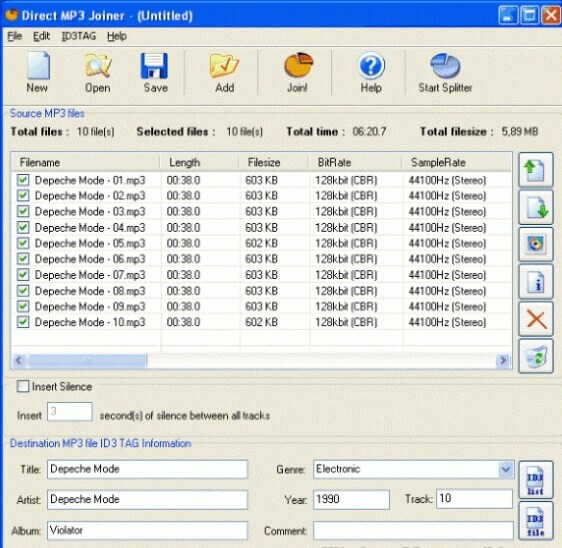The image size is (562, 548).
Task: Select the '602 KB' cell of 10.mp3
Action: tap(261, 322)
